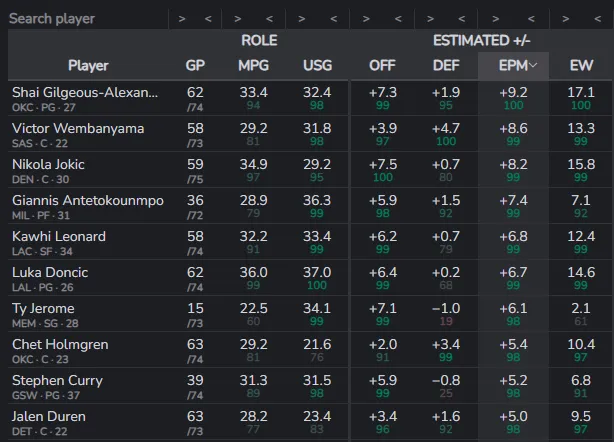The height and width of the screenshot is (442, 614).
Task: Sort the table by the USG column header
Action: [x=317, y=66]
